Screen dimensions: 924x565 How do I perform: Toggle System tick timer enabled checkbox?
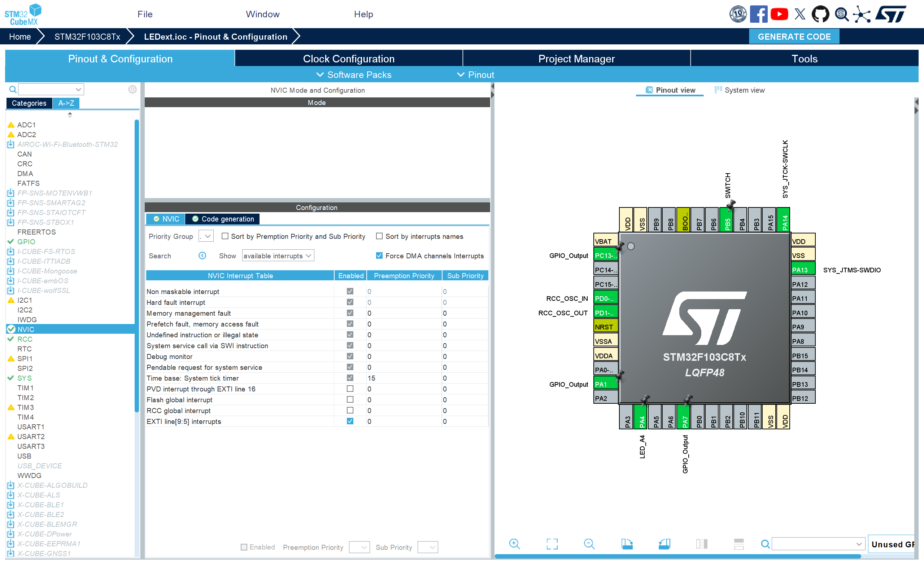tap(350, 378)
